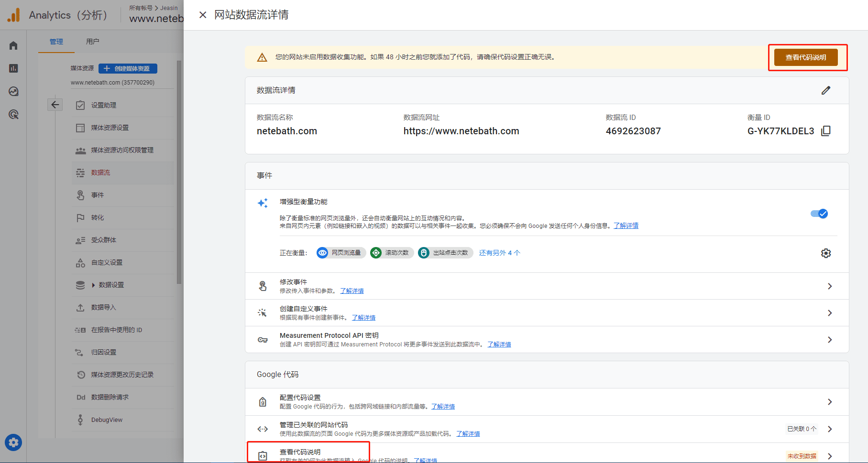Click the Measurement Protocol key icon
The image size is (868, 463).
point(263,340)
